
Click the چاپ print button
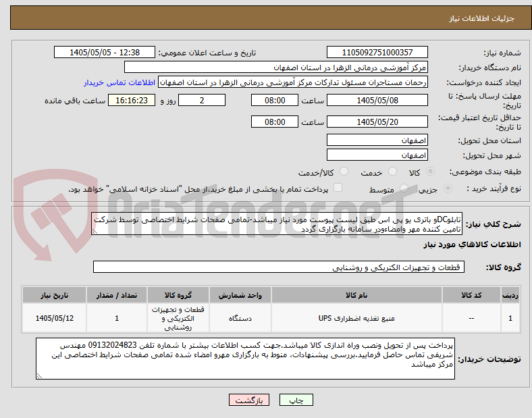(x=296, y=400)
